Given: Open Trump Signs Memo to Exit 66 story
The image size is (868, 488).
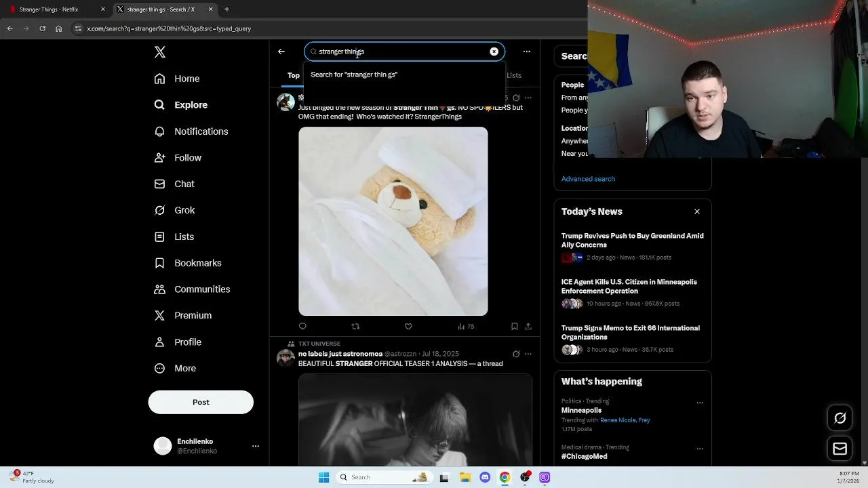Looking at the screenshot, I should tap(631, 333).
